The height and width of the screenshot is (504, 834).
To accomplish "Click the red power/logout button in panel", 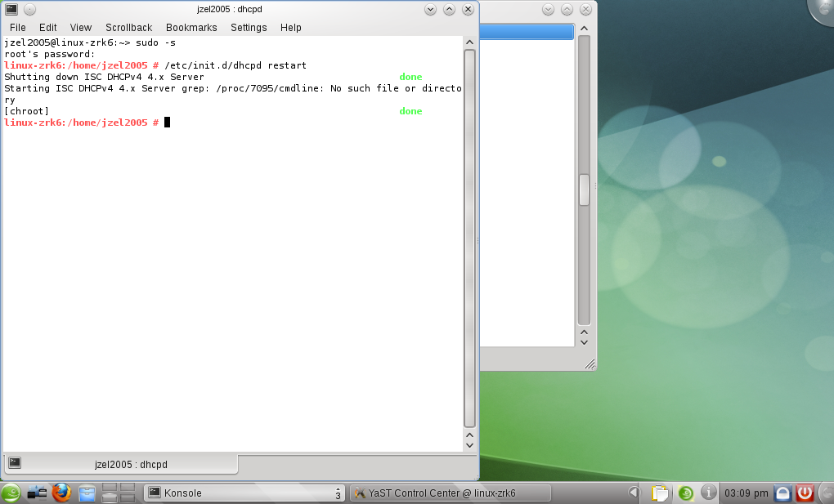I will pyautogui.click(x=805, y=493).
